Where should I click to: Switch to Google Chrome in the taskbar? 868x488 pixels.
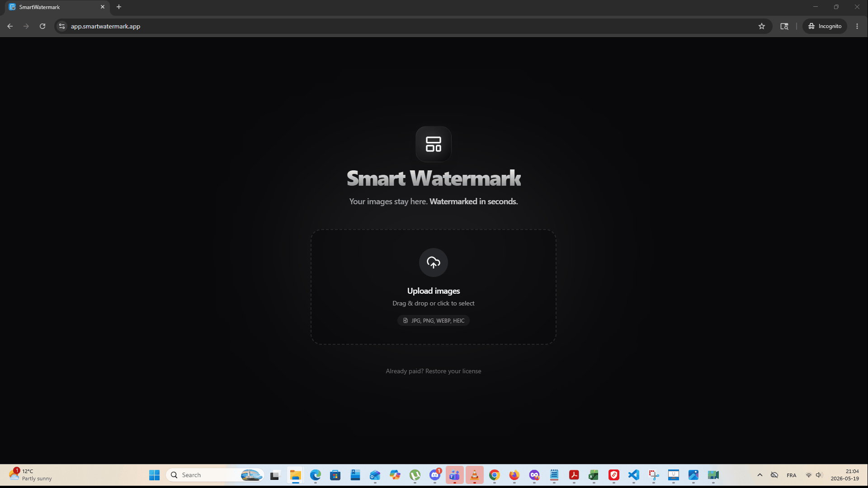tap(495, 475)
